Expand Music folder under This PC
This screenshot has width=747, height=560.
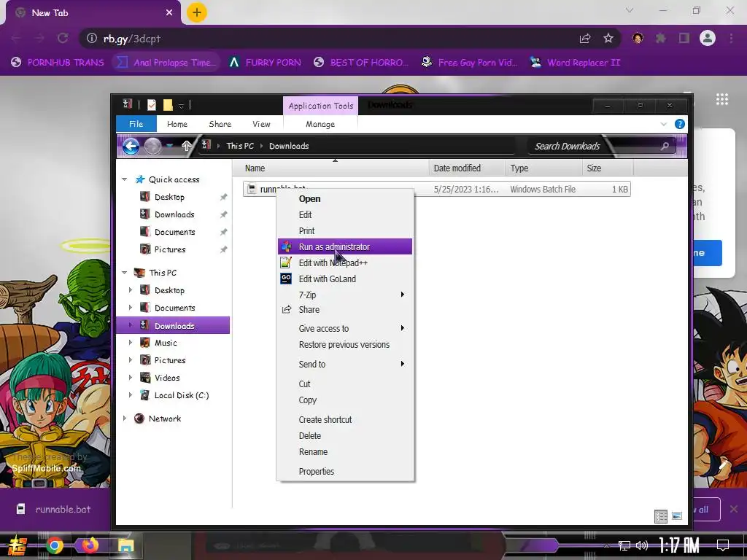[x=131, y=343]
